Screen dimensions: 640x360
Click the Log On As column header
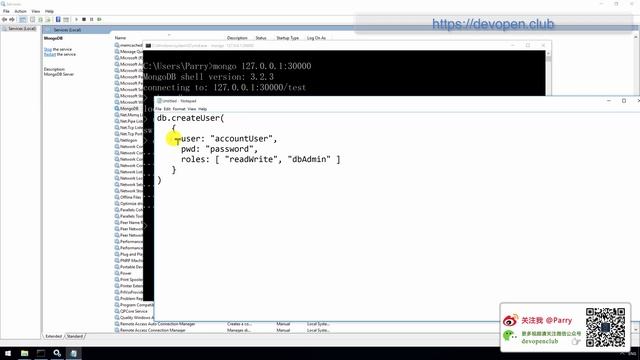[x=316, y=38]
